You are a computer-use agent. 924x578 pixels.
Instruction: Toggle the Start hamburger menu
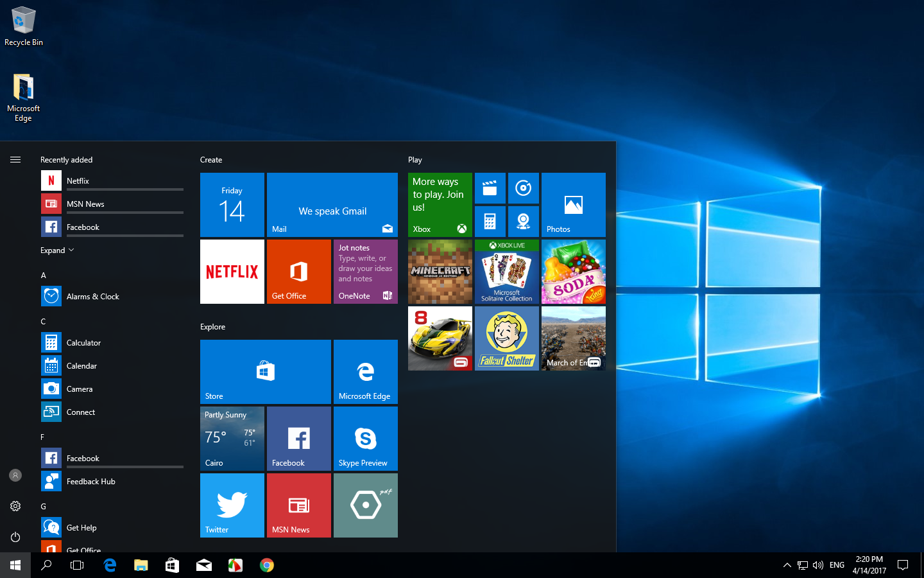click(15, 160)
